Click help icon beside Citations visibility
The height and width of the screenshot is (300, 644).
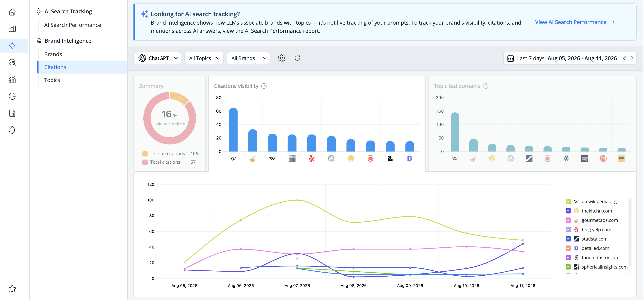264,86
